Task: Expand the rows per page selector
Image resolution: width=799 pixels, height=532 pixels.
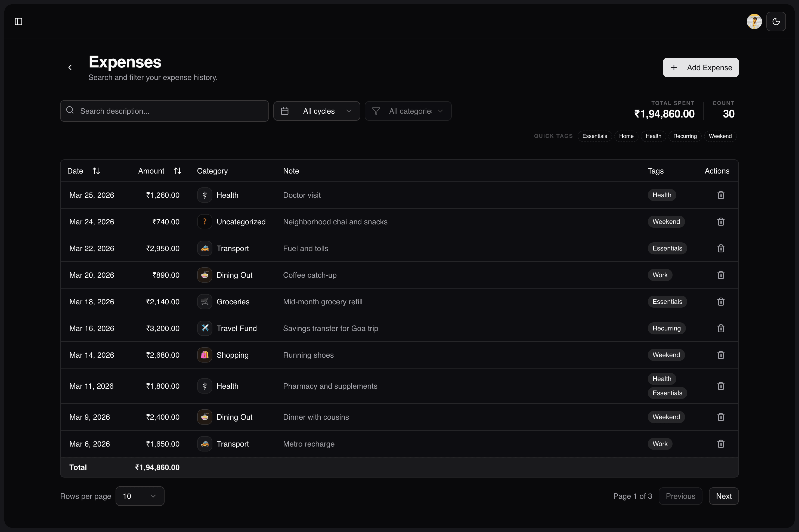Action: (140, 496)
